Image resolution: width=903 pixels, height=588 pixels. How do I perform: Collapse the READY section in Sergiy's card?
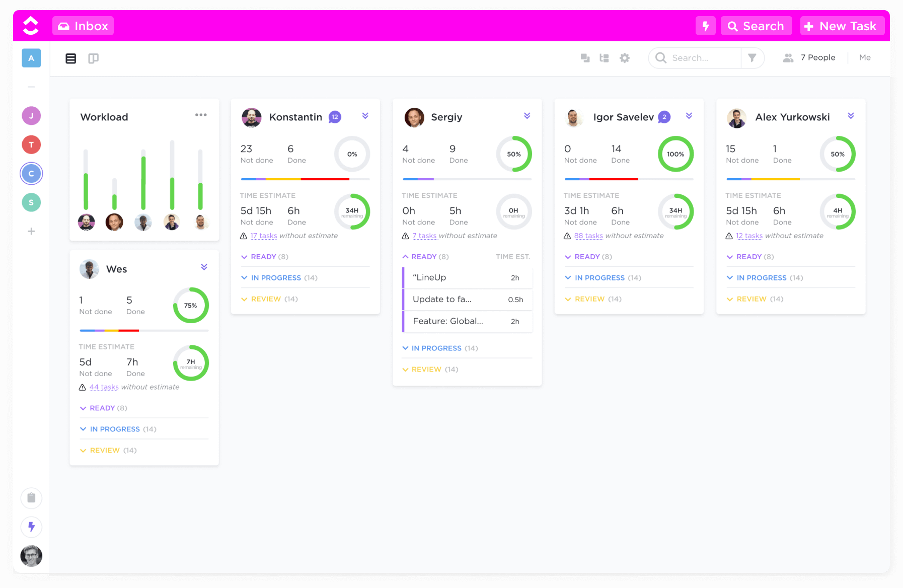pos(406,257)
